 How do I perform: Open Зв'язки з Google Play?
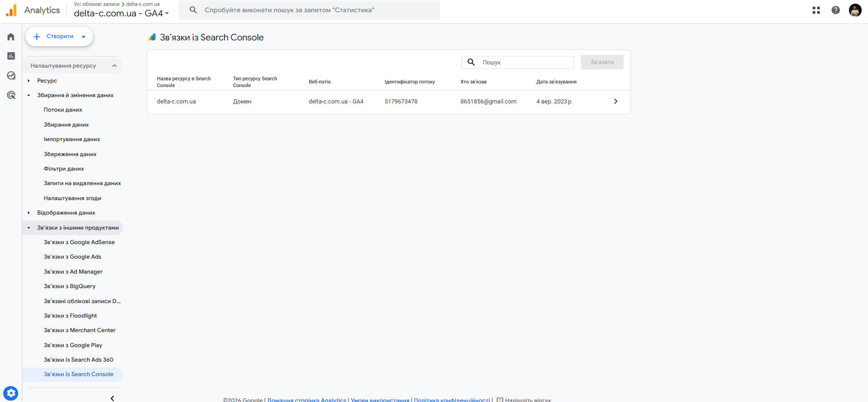click(x=73, y=345)
